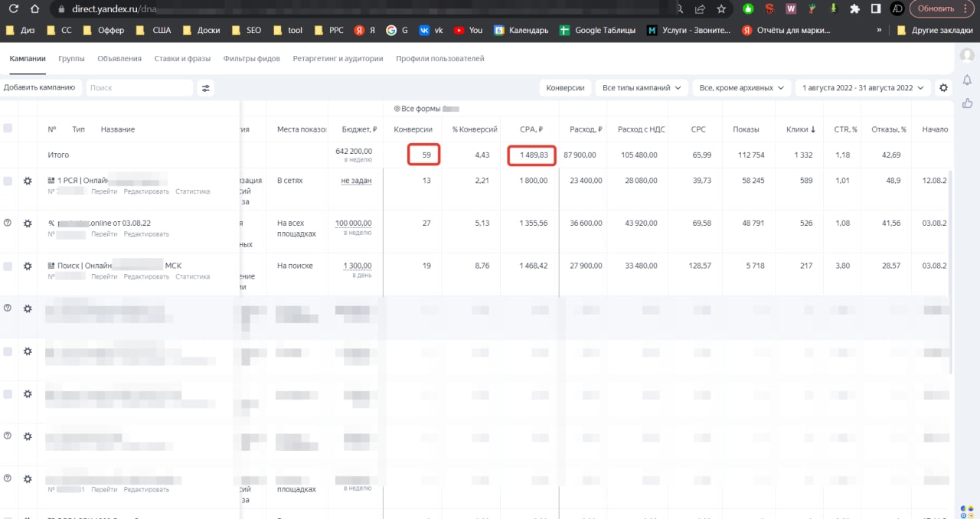This screenshot has width=980, height=519.
Task: Edit the 1 300,00 daily budget
Action: (x=357, y=266)
